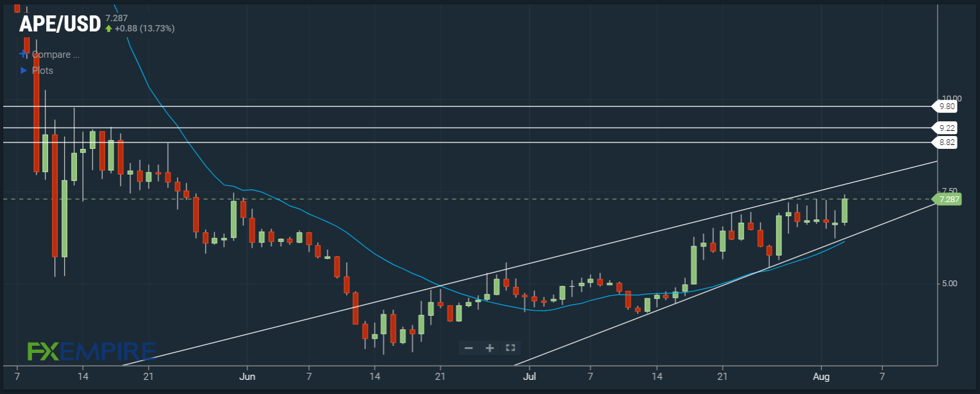Click the 5.00 price axis label
The image size is (980, 394).
[x=950, y=283]
